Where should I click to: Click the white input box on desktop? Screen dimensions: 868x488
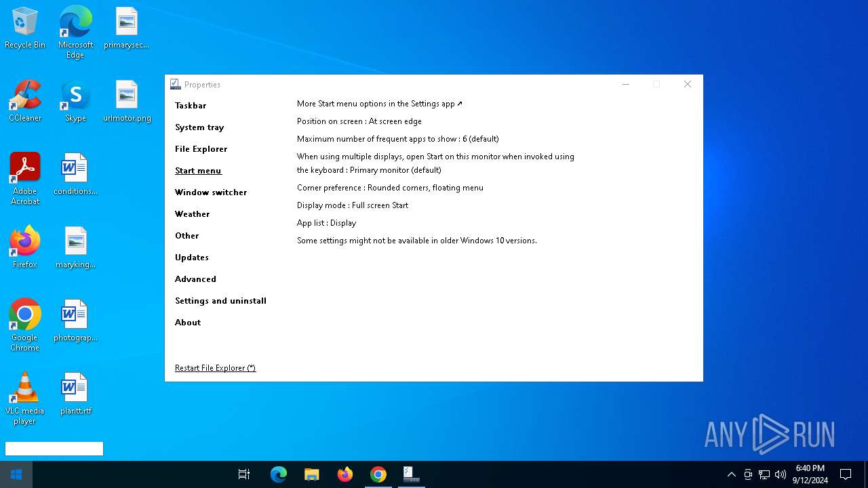(54, 449)
